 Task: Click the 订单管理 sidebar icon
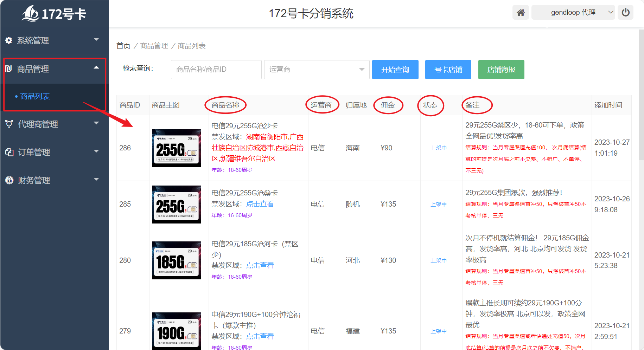tap(9, 152)
